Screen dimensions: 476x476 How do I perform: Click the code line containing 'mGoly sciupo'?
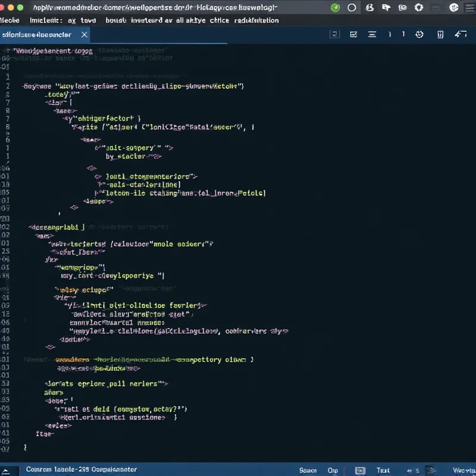pos(84,290)
